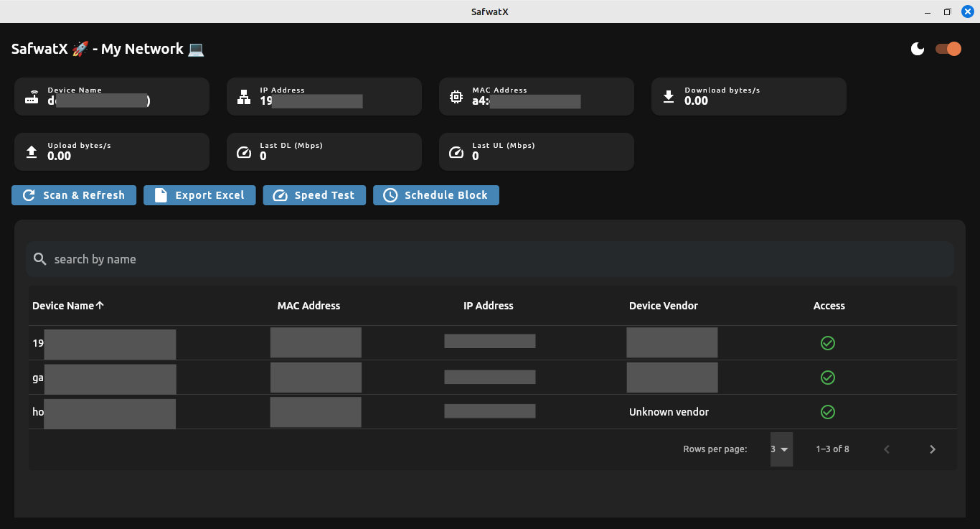Screen dimensions: 980x529
Task: Click the Device Vendor column header
Action: [664, 306]
